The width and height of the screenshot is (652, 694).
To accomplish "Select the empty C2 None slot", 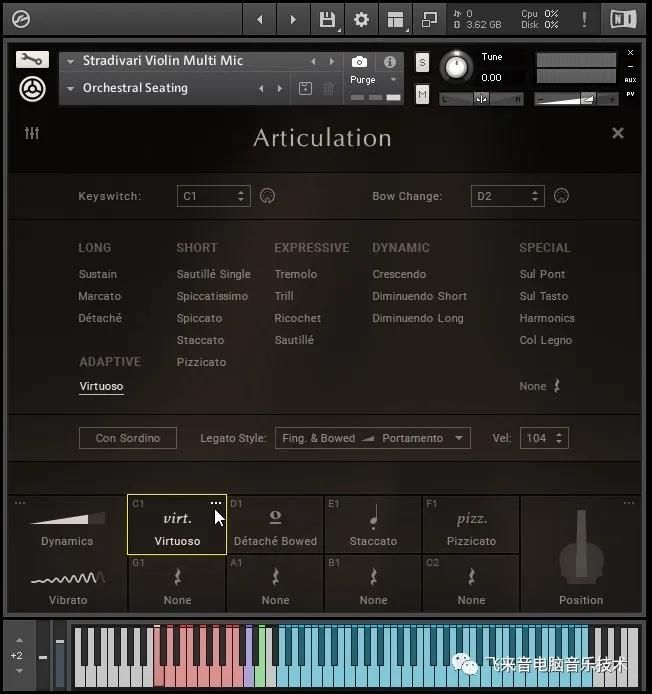I will click(471, 583).
